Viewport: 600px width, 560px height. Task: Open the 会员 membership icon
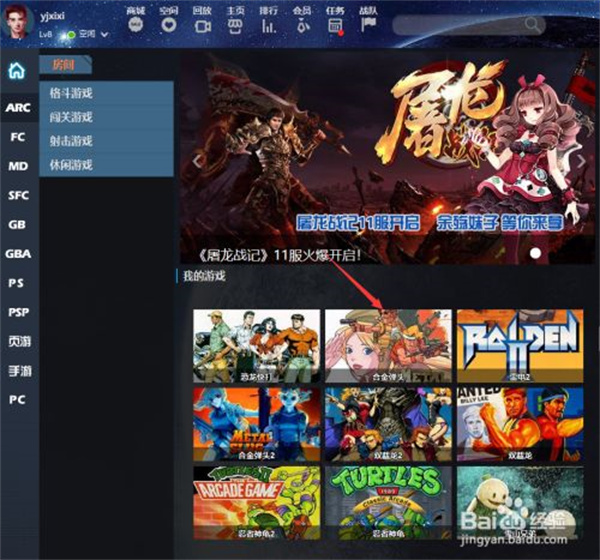[302, 26]
